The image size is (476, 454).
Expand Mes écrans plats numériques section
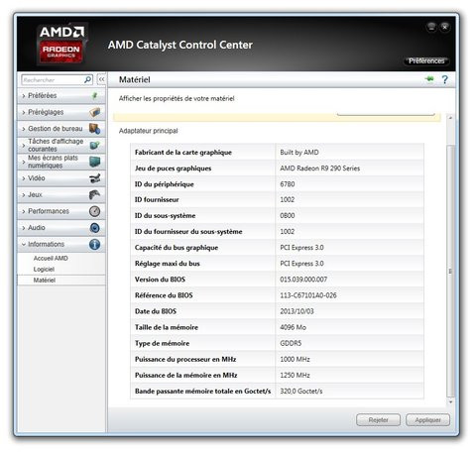61,162
